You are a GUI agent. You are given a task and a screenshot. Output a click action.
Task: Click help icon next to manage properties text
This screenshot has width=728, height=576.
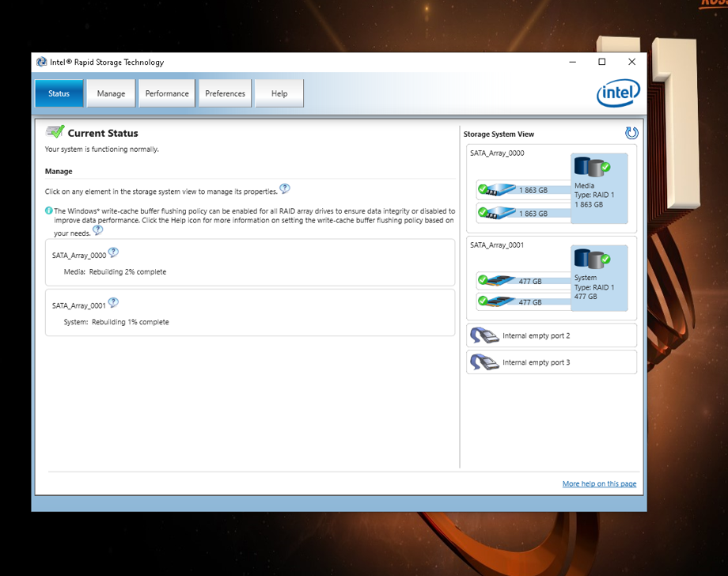click(x=285, y=188)
